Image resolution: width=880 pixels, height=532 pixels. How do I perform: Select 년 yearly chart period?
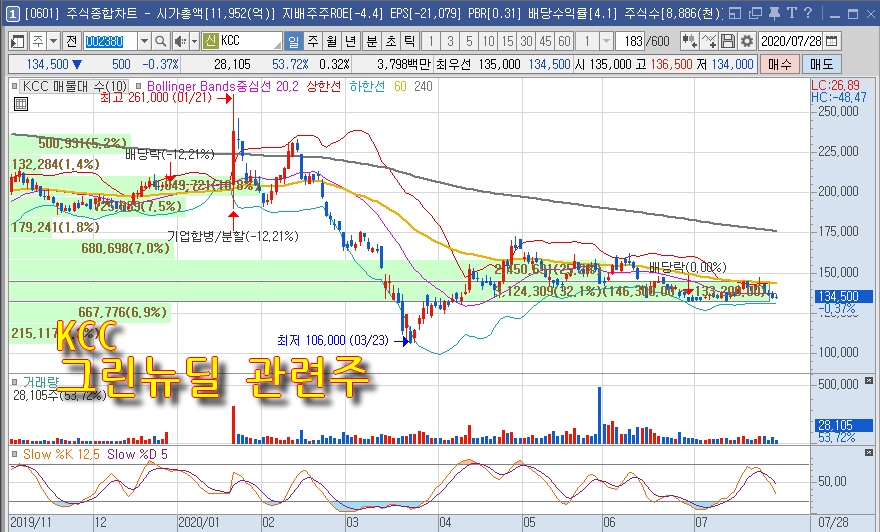pos(351,41)
